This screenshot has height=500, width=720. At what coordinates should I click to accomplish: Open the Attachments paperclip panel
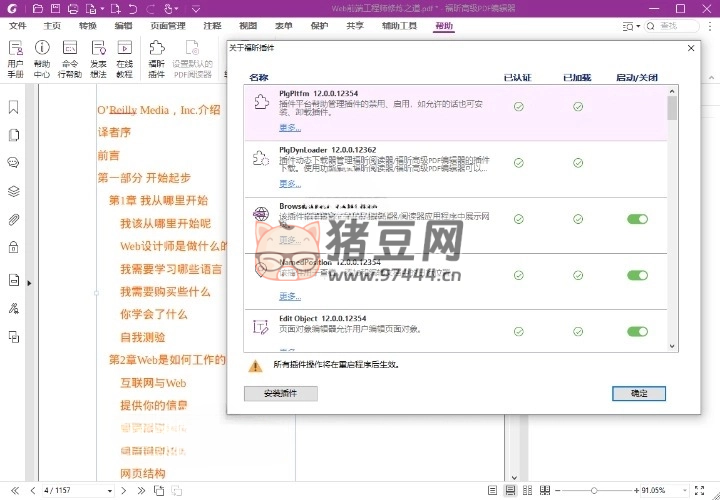coord(14,219)
